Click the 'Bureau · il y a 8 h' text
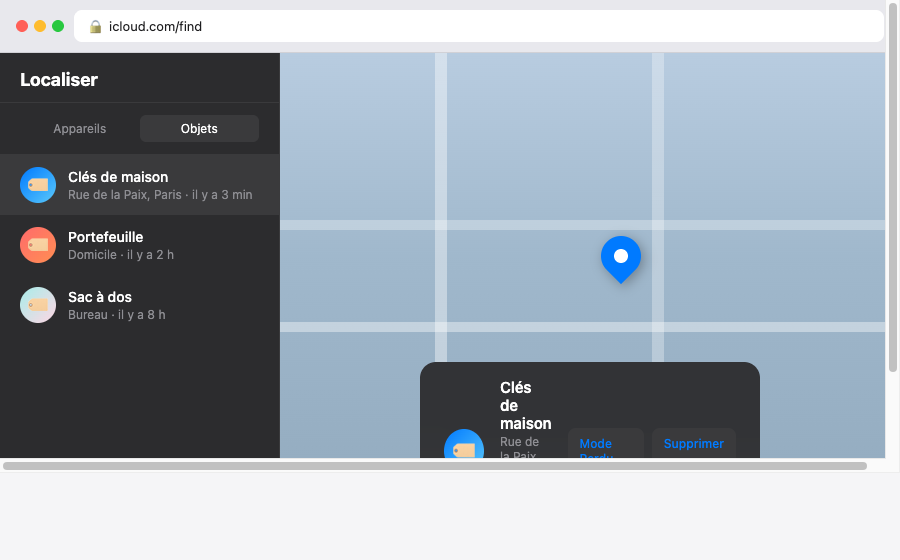This screenshot has width=900, height=560. (117, 314)
